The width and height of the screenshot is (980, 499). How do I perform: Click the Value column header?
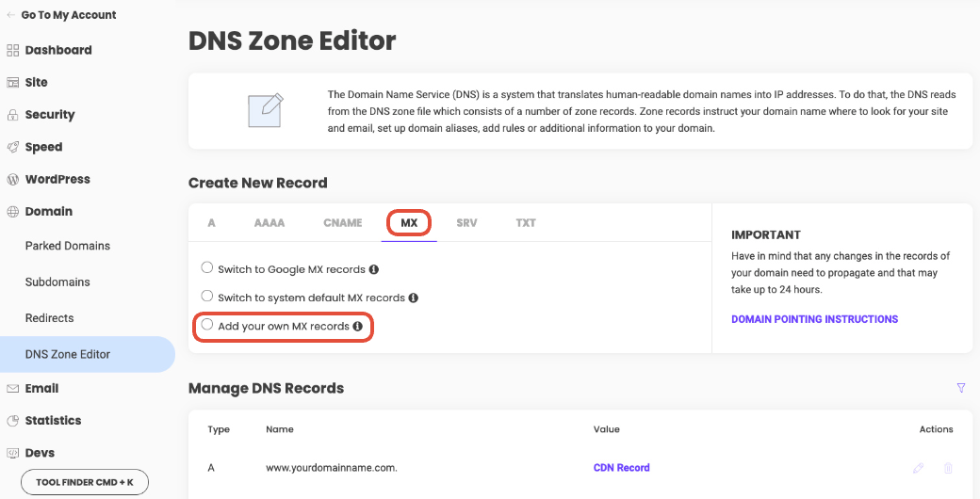[x=606, y=429]
